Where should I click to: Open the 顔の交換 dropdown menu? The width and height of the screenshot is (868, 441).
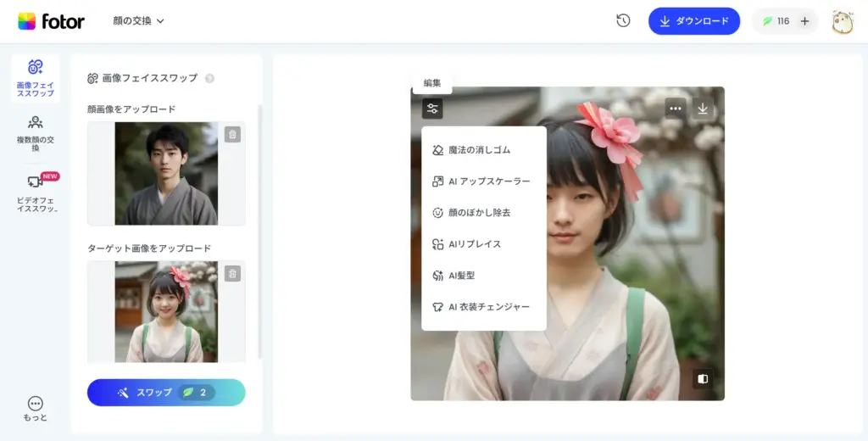pos(138,21)
